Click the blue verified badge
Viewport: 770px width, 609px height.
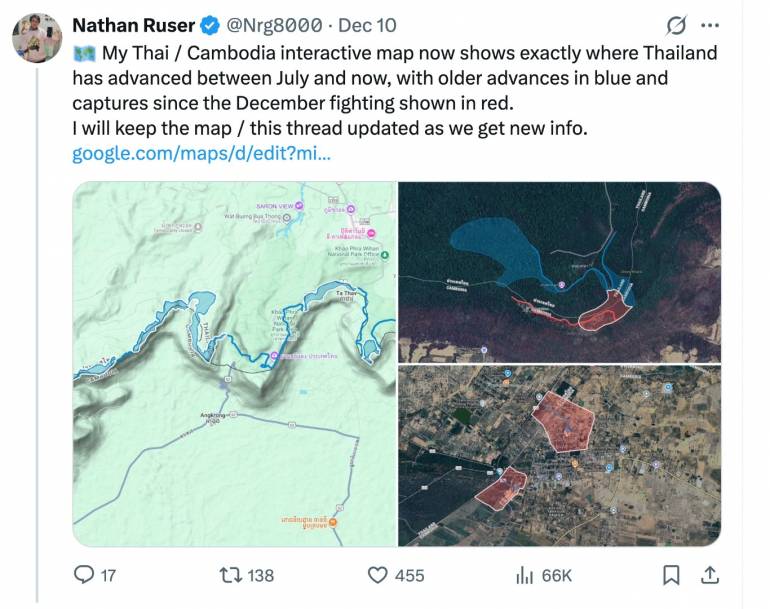209,25
